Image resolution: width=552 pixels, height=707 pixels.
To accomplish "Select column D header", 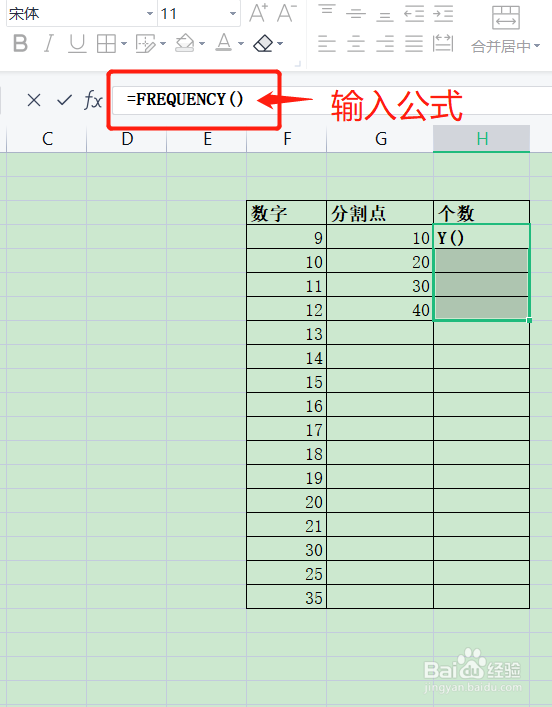I will pos(127,139).
